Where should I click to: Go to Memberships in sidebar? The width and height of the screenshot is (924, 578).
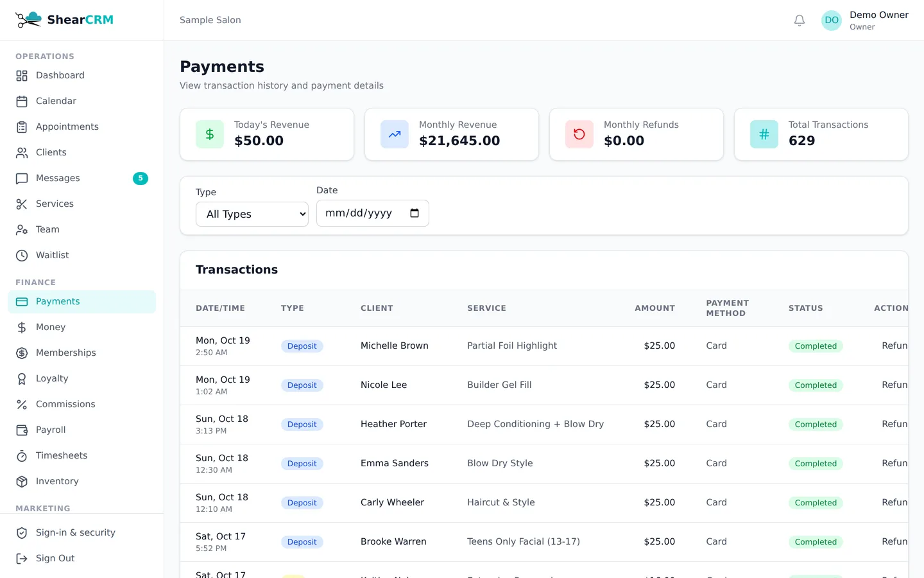81,353
